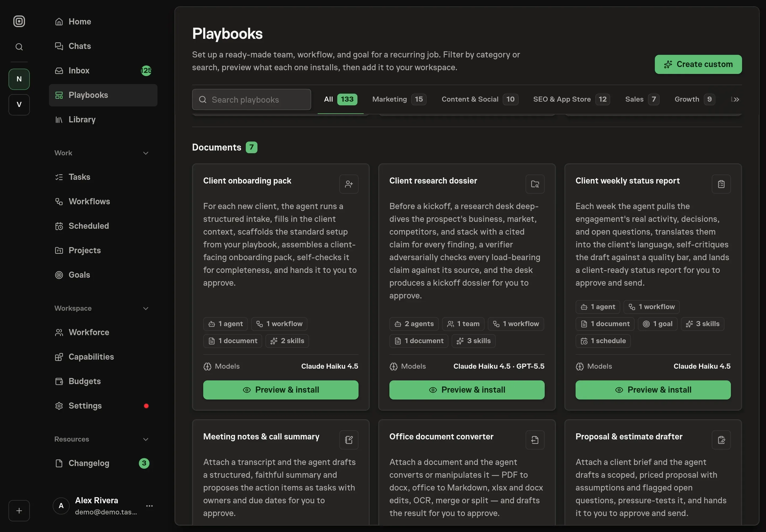Click the 1 schedule chip on weekly status report
This screenshot has width=766, height=532.
tap(603, 341)
